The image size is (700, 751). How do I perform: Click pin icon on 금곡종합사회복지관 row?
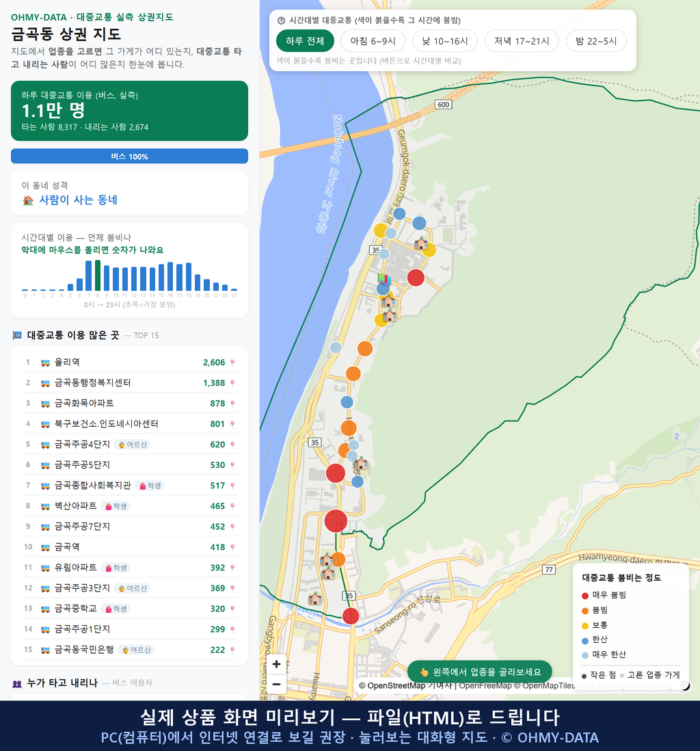tap(232, 486)
